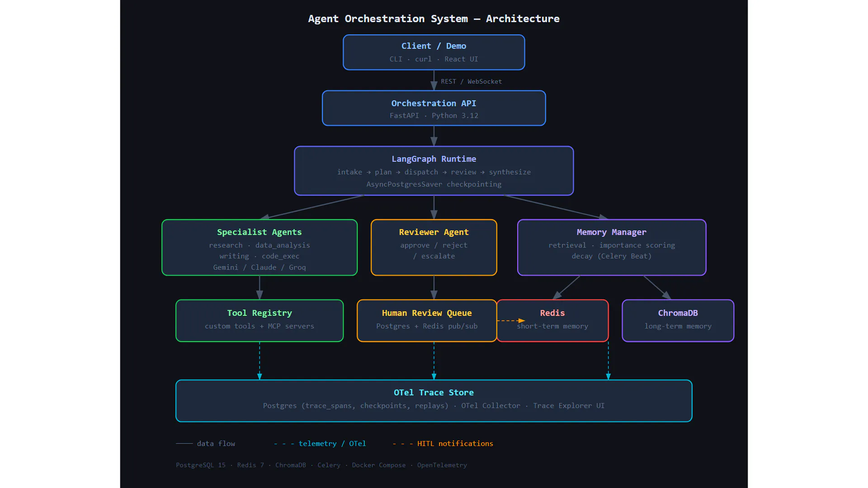Click 'Gemini / Claude / Groq' line
The height and width of the screenshot is (488, 868).
[x=259, y=267]
